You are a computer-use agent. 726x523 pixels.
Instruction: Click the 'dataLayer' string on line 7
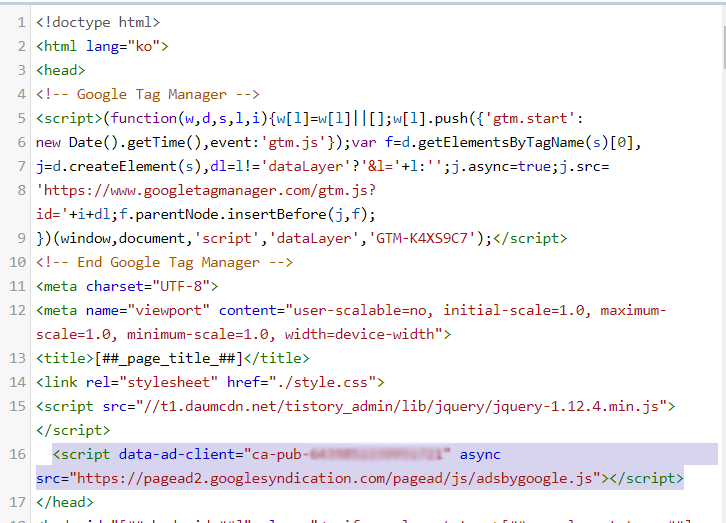coord(305,167)
